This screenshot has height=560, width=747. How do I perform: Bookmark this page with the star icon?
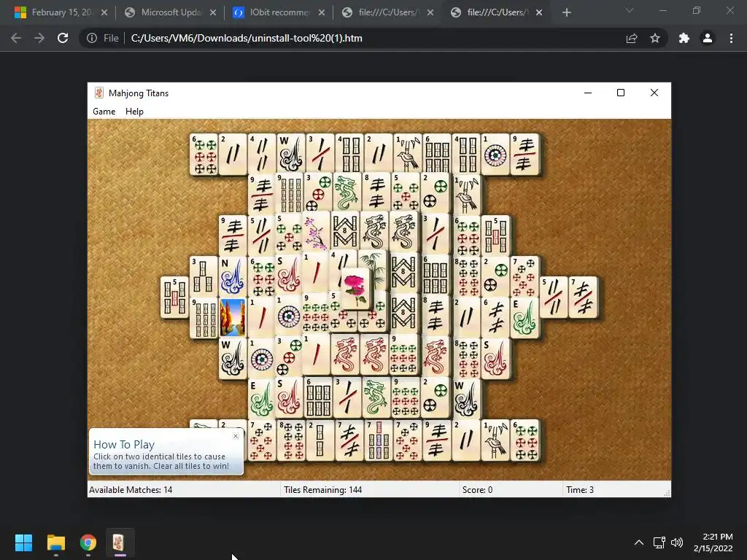click(655, 38)
